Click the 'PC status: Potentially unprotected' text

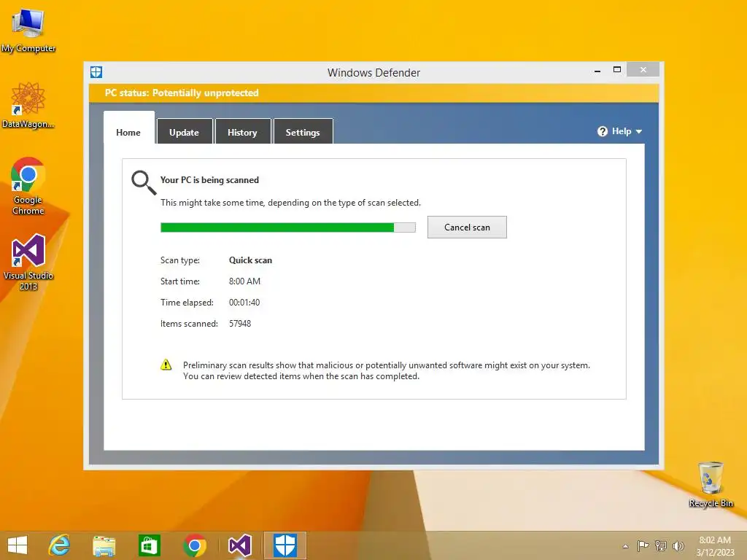[182, 93]
